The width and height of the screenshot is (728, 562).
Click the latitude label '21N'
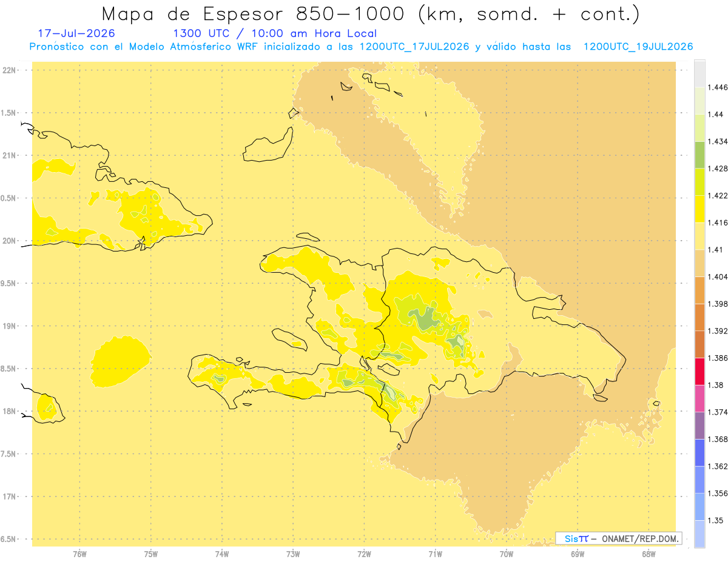9,155
